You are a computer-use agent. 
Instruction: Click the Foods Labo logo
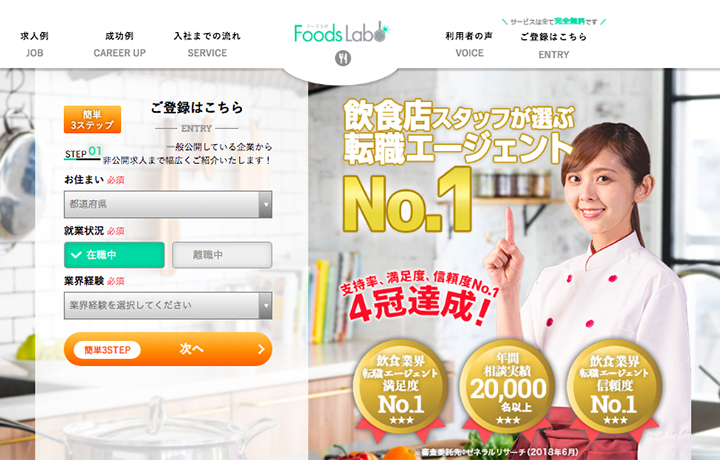[x=342, y=32]
